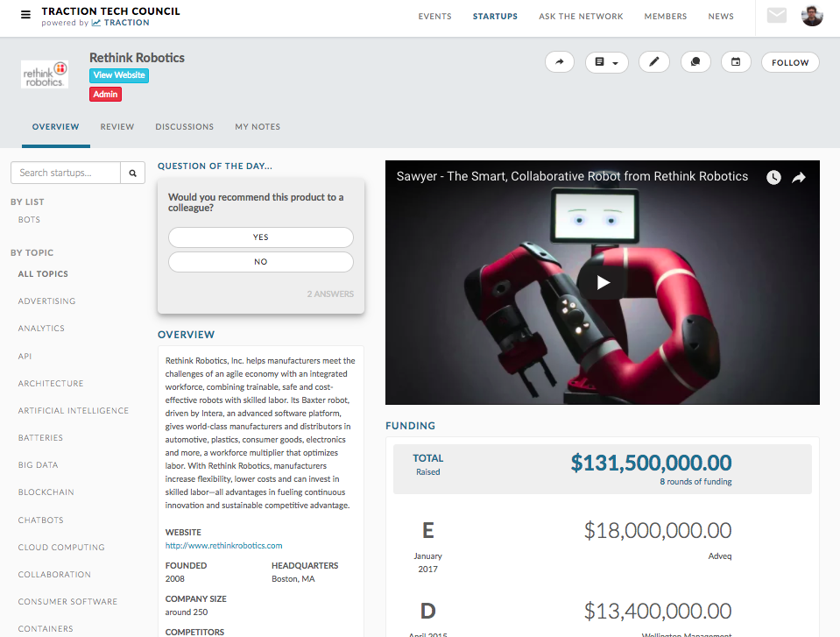
Task: Click the share arrow button
Action: (x=560, y=62)
